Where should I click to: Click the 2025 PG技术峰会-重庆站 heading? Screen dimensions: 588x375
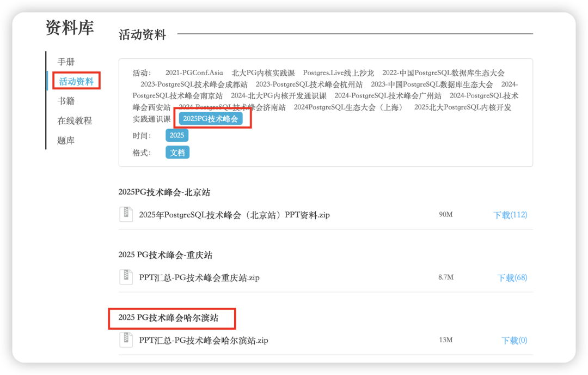click(x=166, y=255)
